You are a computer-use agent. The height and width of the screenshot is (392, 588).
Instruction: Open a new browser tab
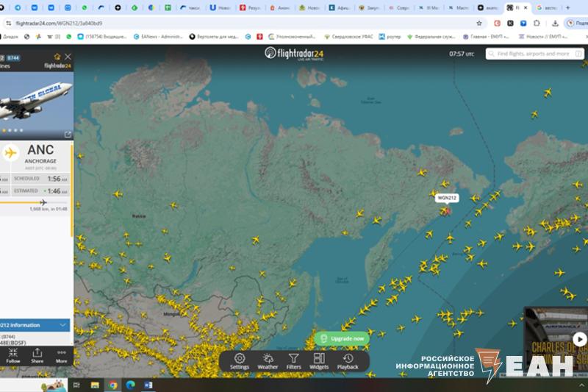click(568, 7)
